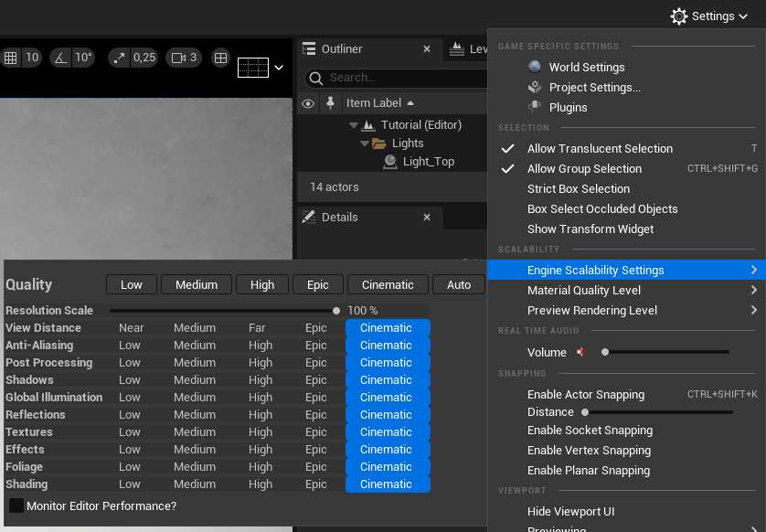Toggle rotation snap angle icon
766x532 pixels.
click(x=60, y=58)
